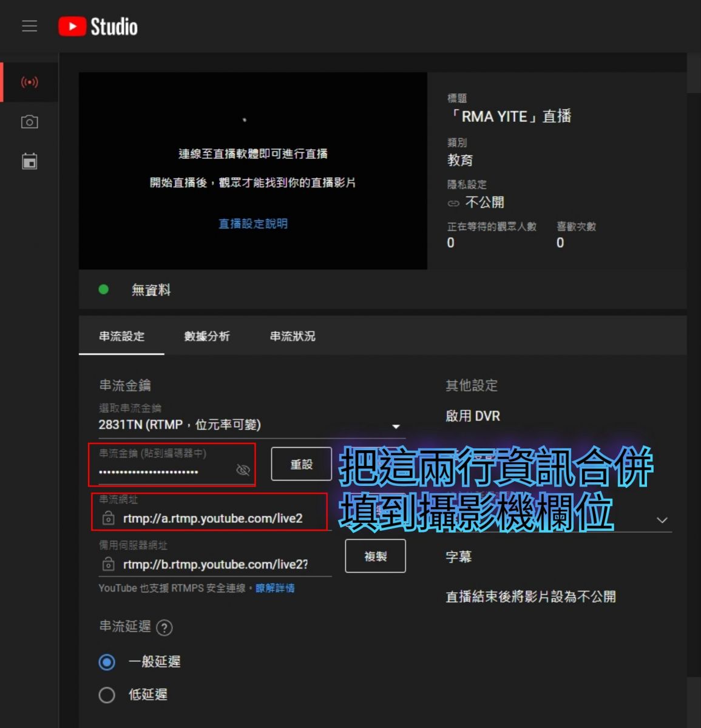Open the 瞭解詳情 link
Image resolution: width=701 pixels, height=728 pixels.
pos(275,588)
